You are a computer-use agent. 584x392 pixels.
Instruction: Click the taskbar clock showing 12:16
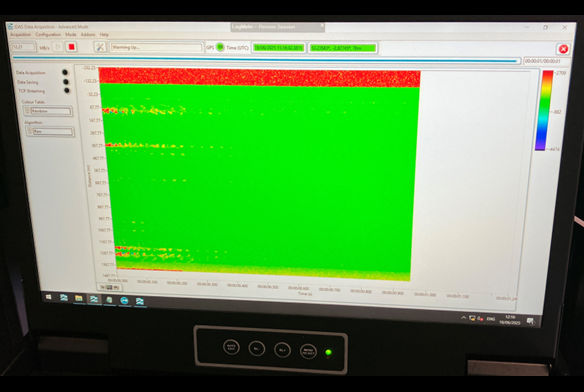(x=510, y=320)
